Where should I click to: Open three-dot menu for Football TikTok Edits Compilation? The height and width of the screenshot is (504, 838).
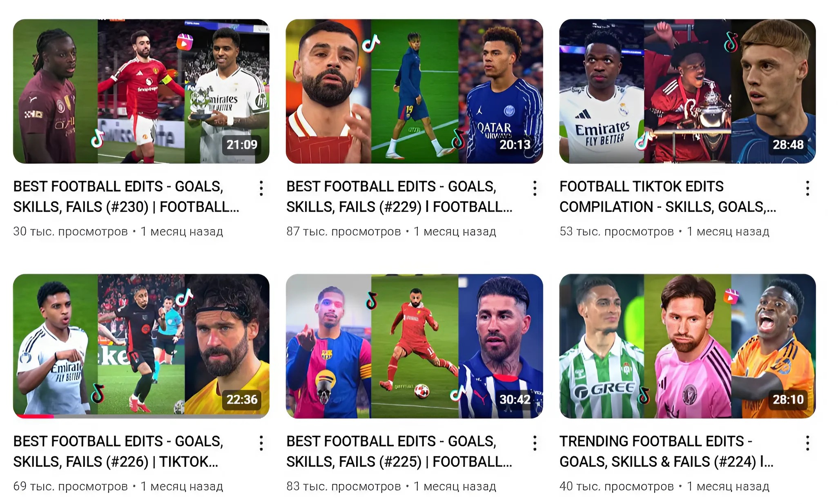coord(807,188)
